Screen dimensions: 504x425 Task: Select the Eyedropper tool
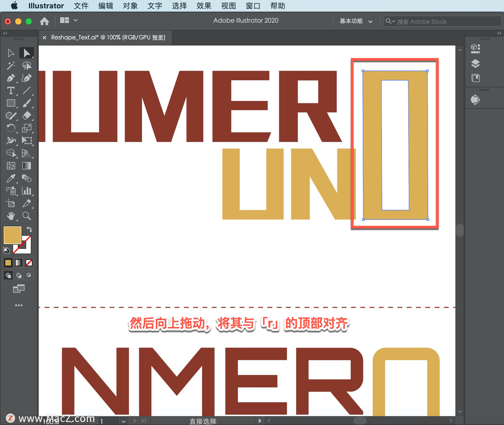[10, 179]
